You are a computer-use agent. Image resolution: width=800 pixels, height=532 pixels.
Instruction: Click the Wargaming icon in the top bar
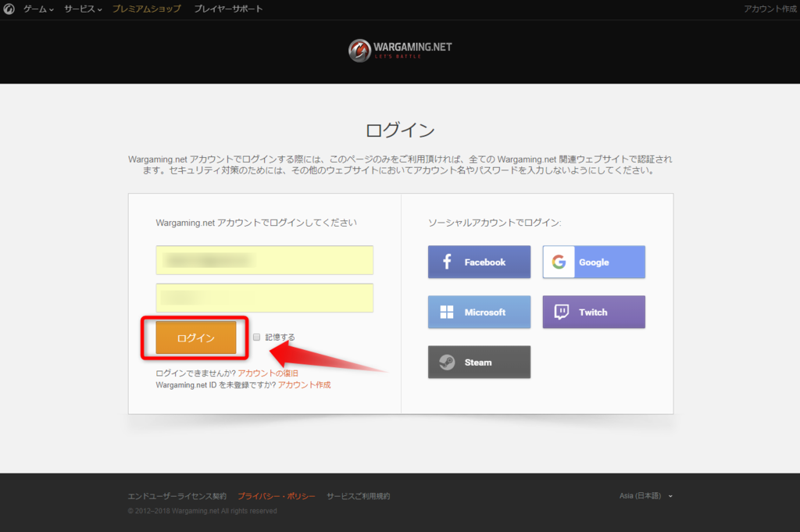pos(9,9)
